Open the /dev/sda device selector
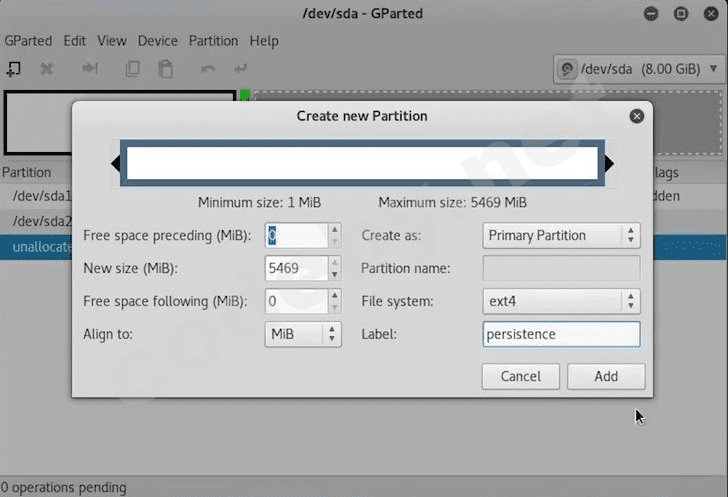Viewport: 728px width, 497px height. (637, 69)
